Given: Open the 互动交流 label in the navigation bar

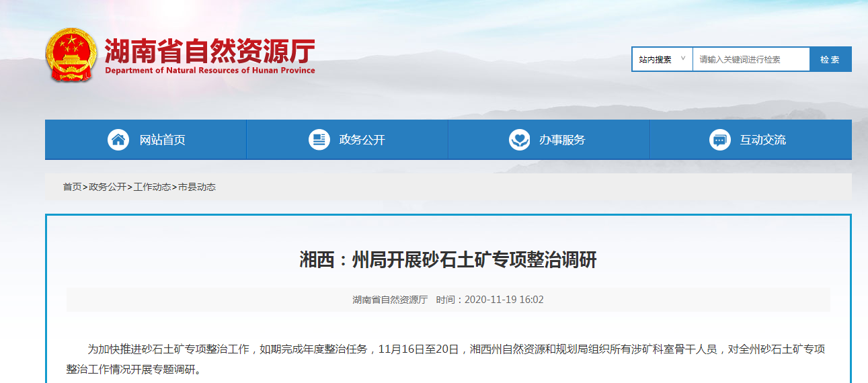Looking at the screenshot, I should pyautogui.click(x=762, y=140).
